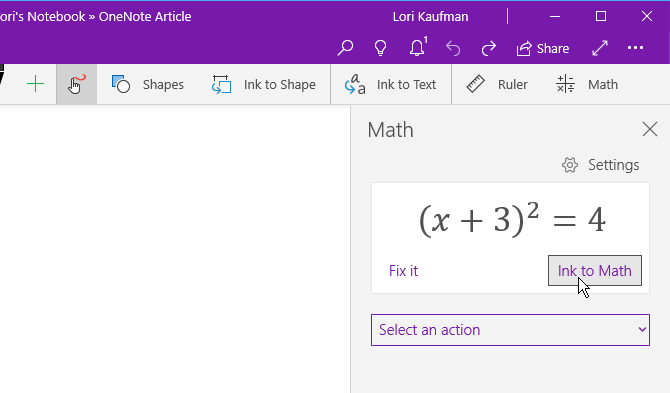Open the search magnifier icon
This screenshot has width=670, height=393.
[x=345, y=48]
